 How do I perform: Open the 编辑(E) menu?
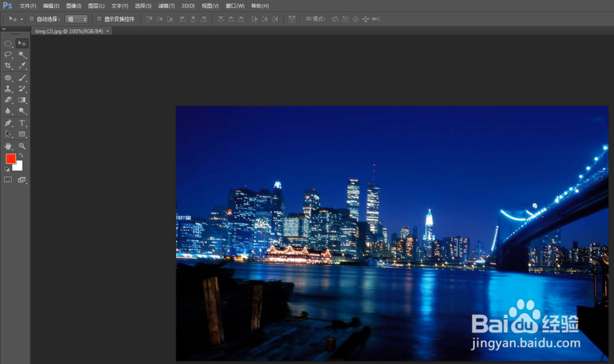51,6
